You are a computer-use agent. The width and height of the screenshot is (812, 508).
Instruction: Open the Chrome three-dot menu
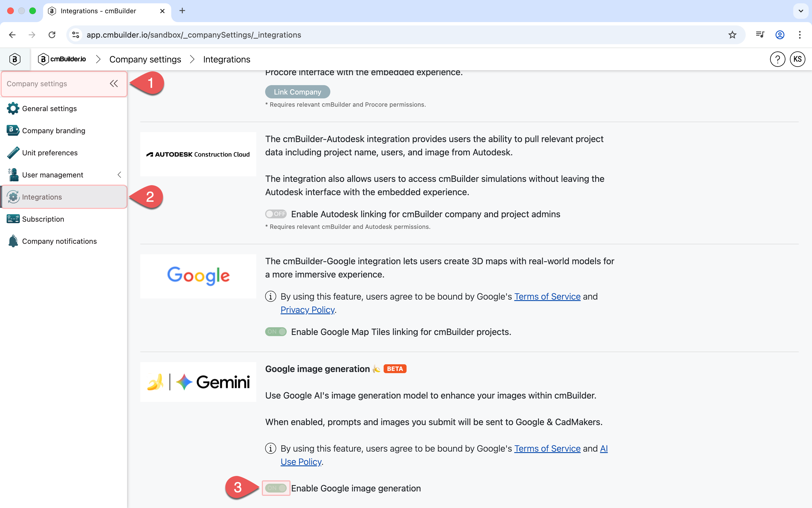tap(800, 35)
